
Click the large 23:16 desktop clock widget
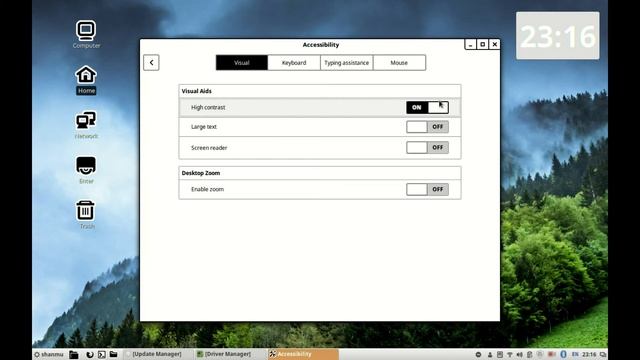tap(558, 36)
